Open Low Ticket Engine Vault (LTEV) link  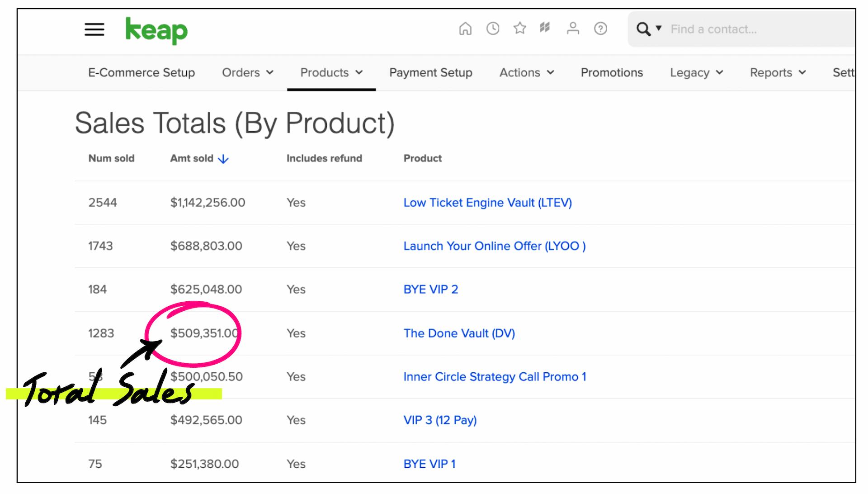tap(488, 203)
